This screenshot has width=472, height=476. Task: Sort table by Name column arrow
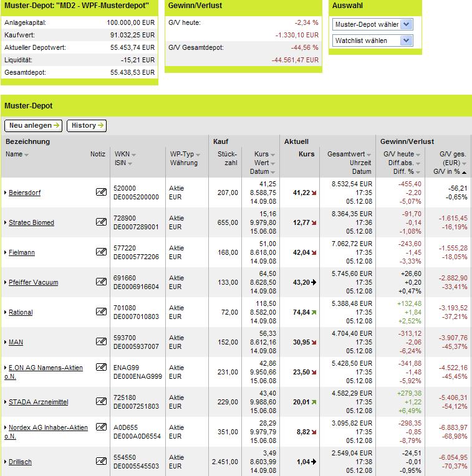pyautogui.click(x=26, y=155)
